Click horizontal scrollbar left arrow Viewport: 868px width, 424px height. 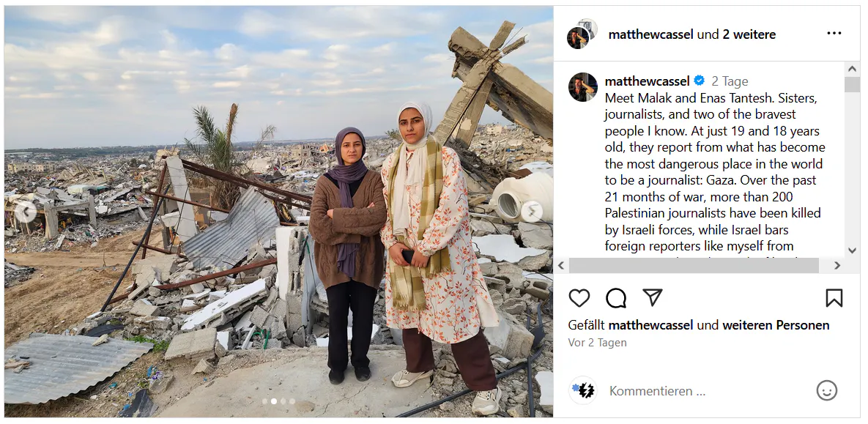tap(561, 266)
